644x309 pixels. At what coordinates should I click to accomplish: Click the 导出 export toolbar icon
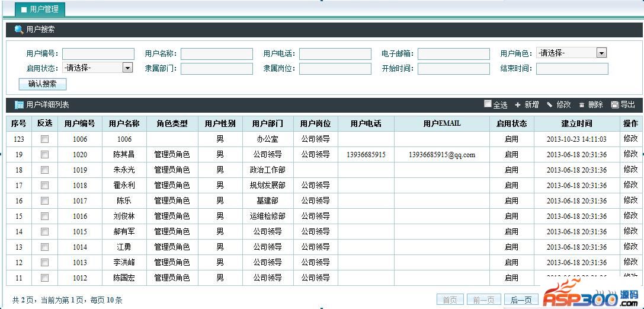(614, 105)
